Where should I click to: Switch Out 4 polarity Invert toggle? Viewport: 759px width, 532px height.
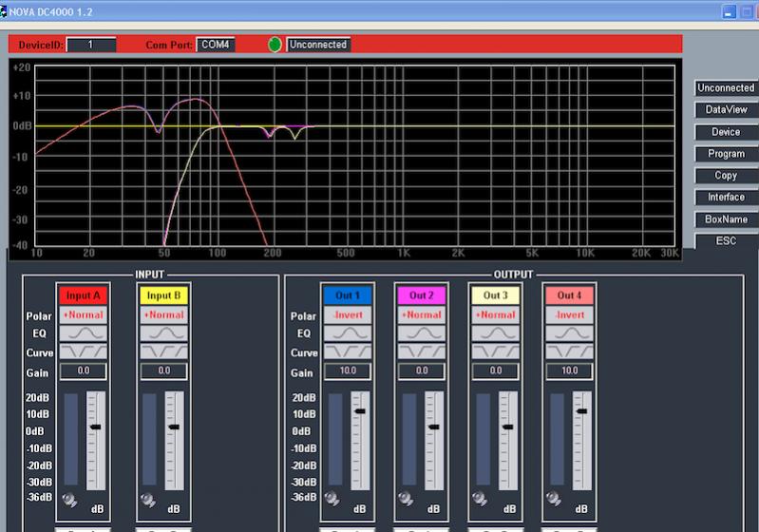coord(568,314)
